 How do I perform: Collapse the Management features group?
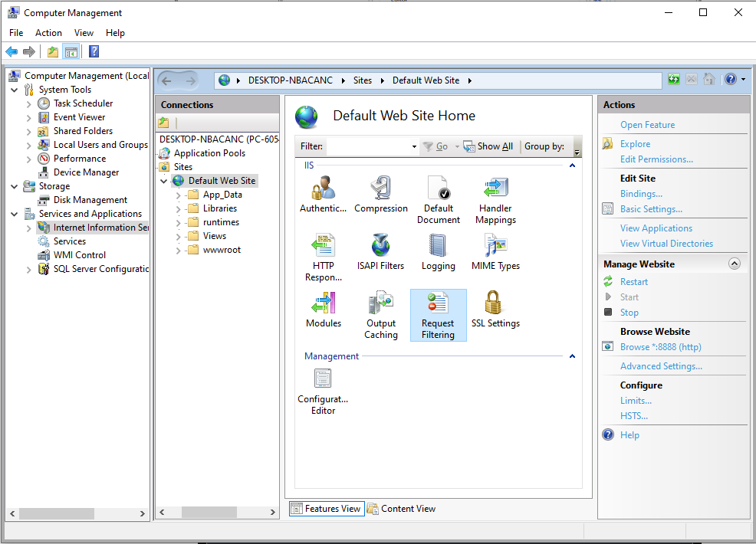tap(572, 356)
